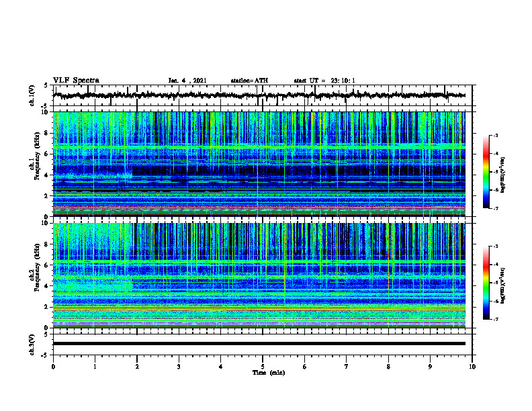Screen dimensions: 532x411
Task: Click the -5 tick on ch.3(V) axis
Action: 45,355
